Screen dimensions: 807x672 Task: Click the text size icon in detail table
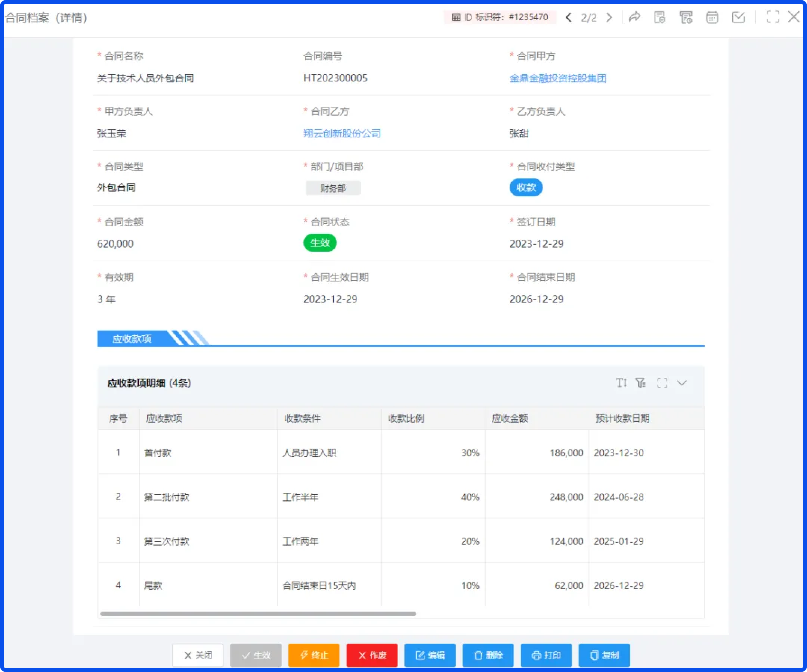621,383
